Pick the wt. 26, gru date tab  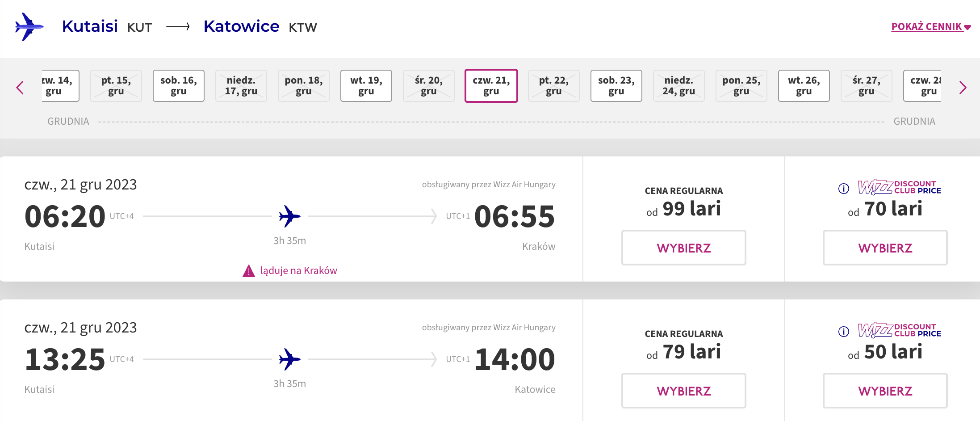click(x=804, y=86)
